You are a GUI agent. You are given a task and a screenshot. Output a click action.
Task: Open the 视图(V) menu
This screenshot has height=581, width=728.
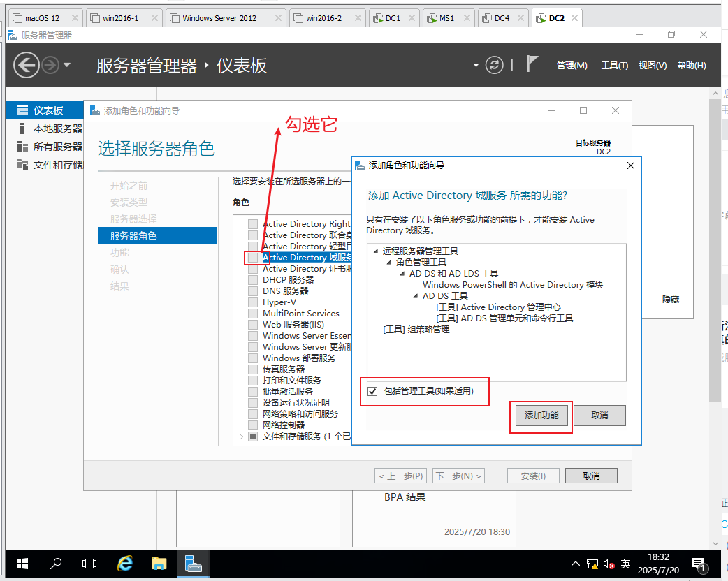click(653, 66)
